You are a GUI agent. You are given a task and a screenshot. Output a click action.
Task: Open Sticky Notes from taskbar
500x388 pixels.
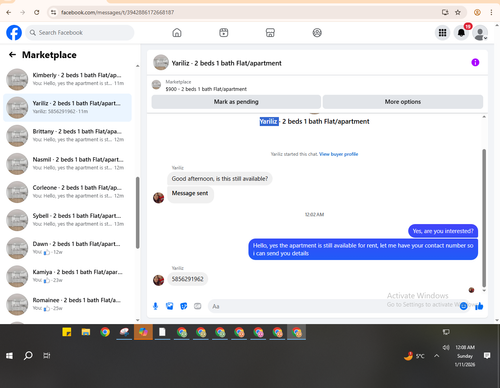coord(67,332)
